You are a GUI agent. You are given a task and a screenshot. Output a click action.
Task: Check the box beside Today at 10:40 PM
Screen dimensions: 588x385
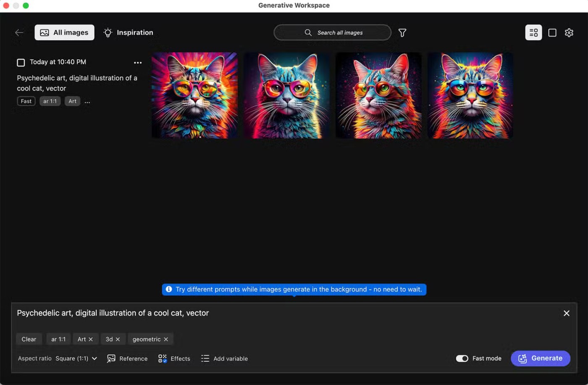pos(21,63)
